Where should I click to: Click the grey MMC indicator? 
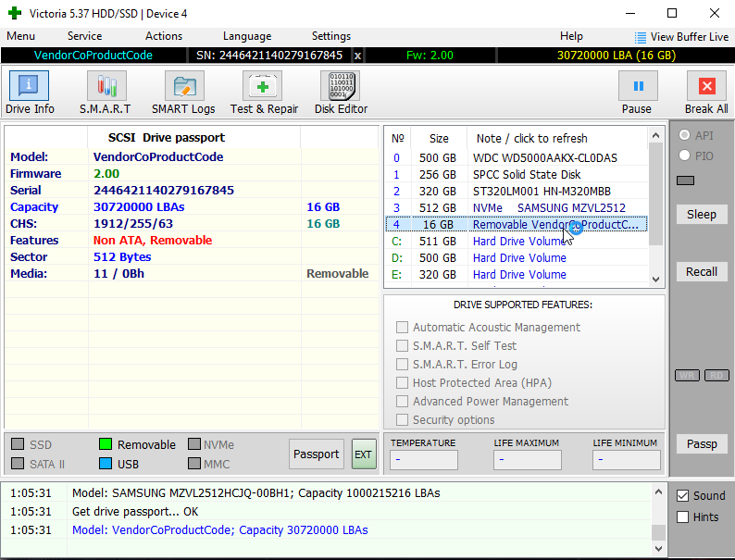194,464
